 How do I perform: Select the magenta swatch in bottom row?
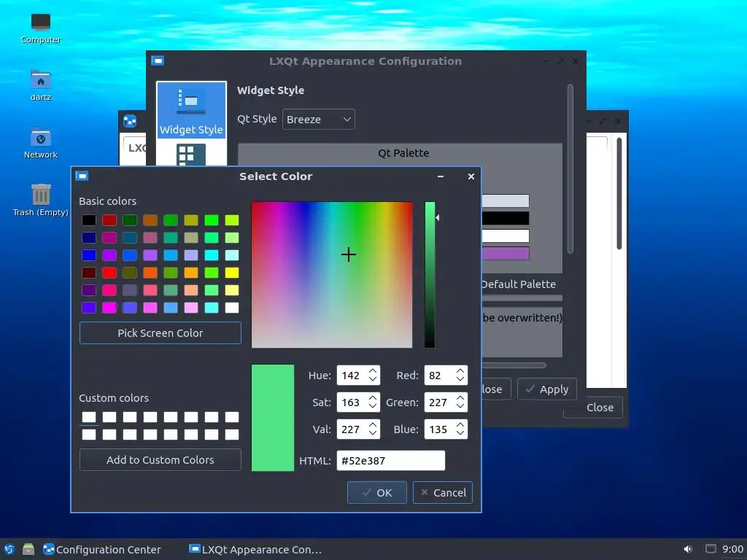coord(109,308)
